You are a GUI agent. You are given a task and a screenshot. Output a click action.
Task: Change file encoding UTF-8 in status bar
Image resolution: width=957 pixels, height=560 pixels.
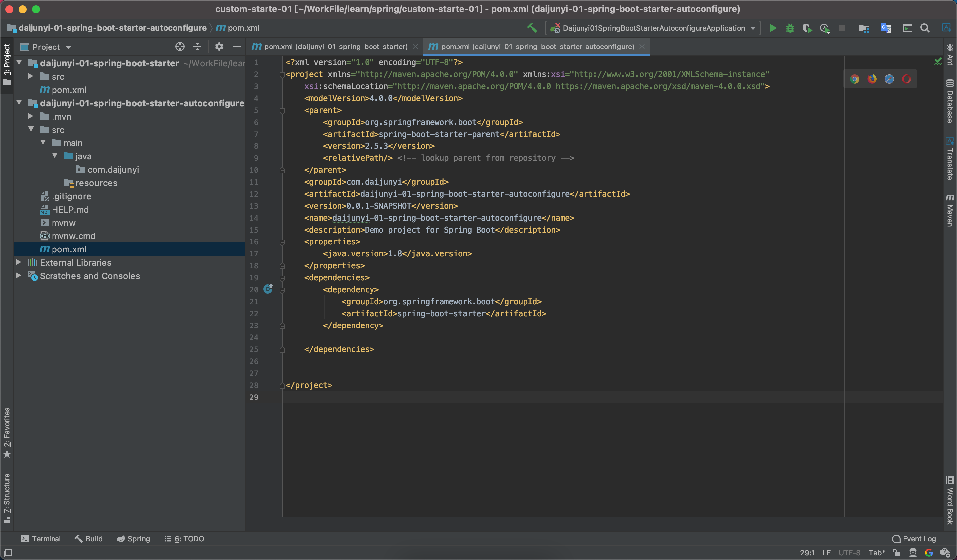click(x=849, y=553)
